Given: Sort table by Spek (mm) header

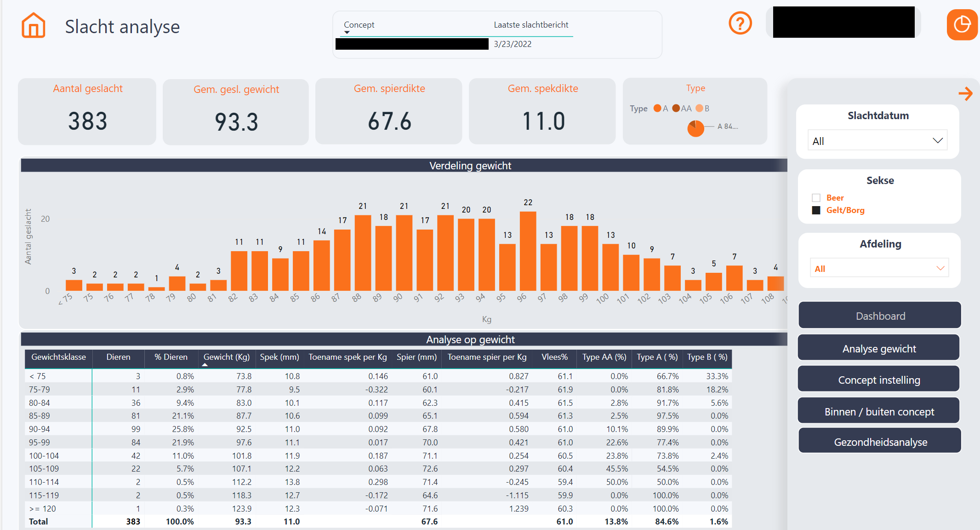Looking at the screenshot, I should pyautogui.click(x=279, y=357).
